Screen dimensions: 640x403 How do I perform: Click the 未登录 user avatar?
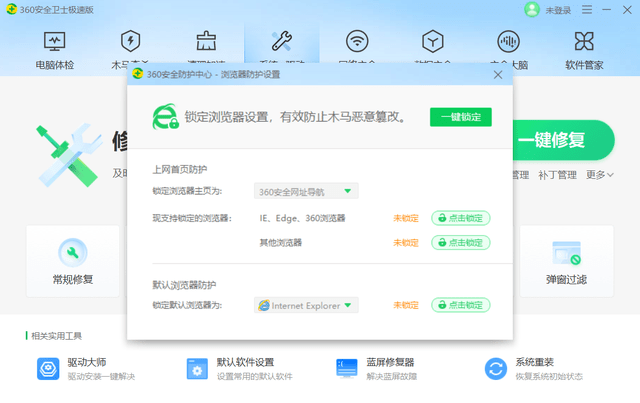tap(531, 10)
